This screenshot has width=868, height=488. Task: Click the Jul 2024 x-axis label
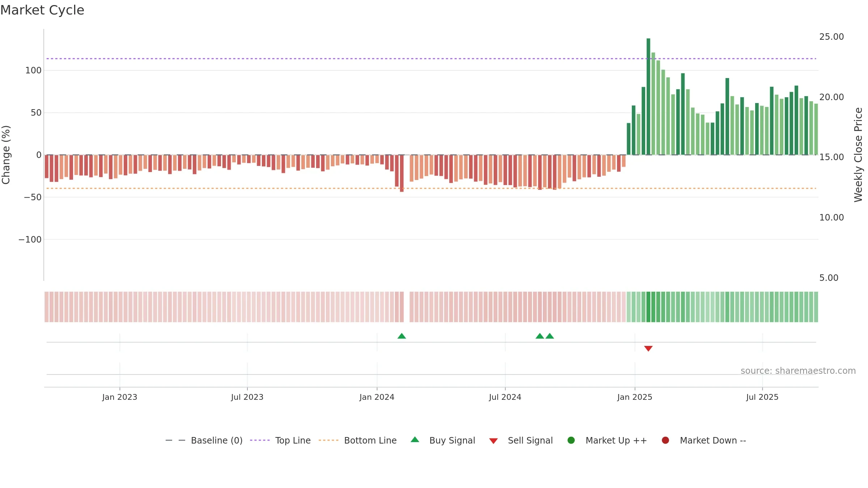505,397
